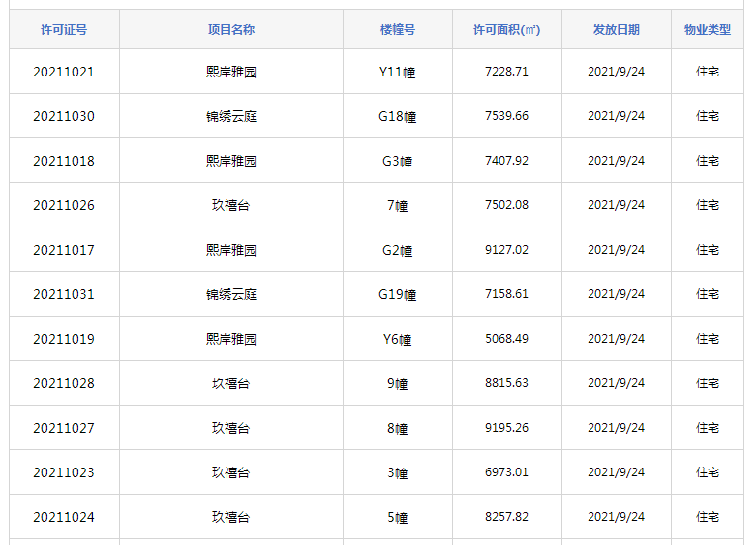Select permit number 20211017
Viewport: 756px width, 545px height.
64,250
